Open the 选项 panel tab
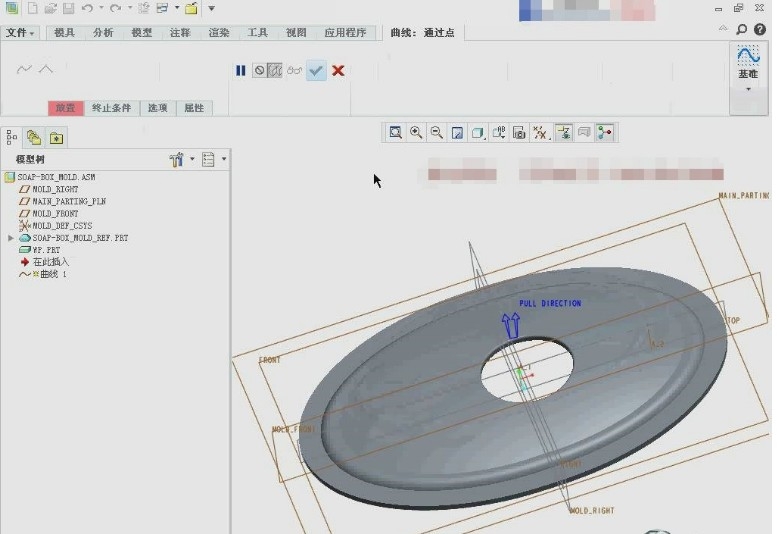This screenshot has height=534, width=777. [158, 108]
